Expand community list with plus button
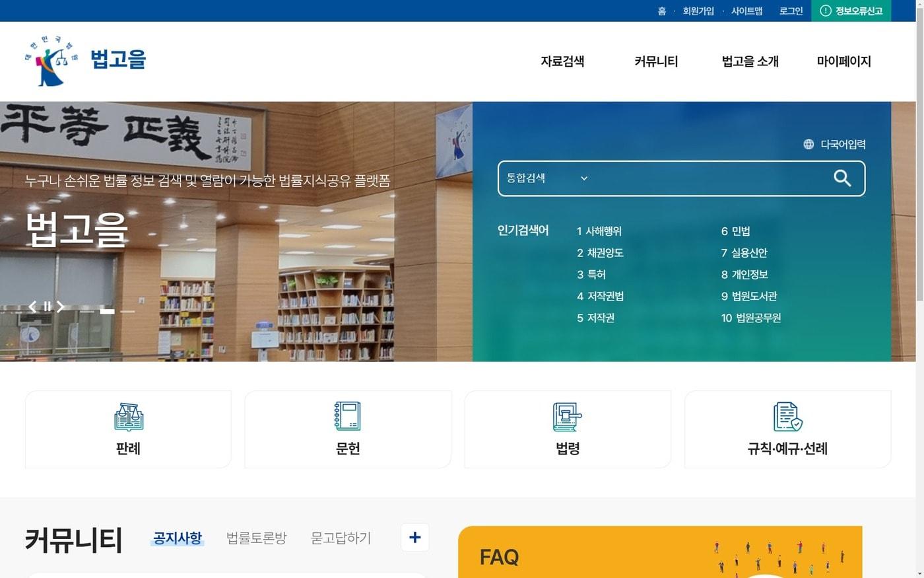The width and height of the screenshot is (924, 578). tap(415, 538)
